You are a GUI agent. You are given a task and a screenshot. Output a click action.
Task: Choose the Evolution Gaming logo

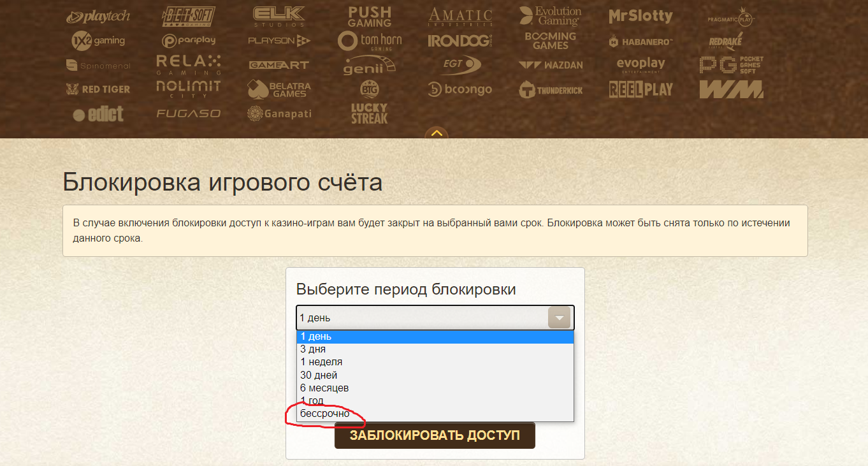pyautogui.click(x=550, y=16)
